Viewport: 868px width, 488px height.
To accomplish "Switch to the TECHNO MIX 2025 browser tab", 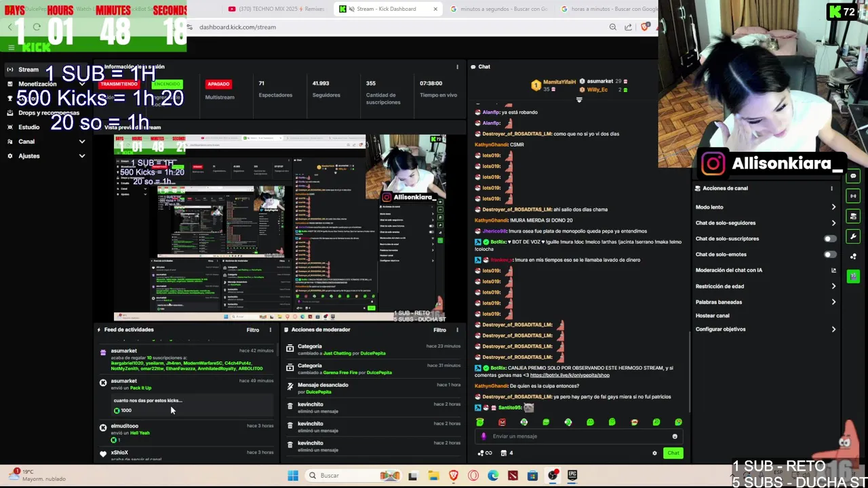I will [277, 9].
